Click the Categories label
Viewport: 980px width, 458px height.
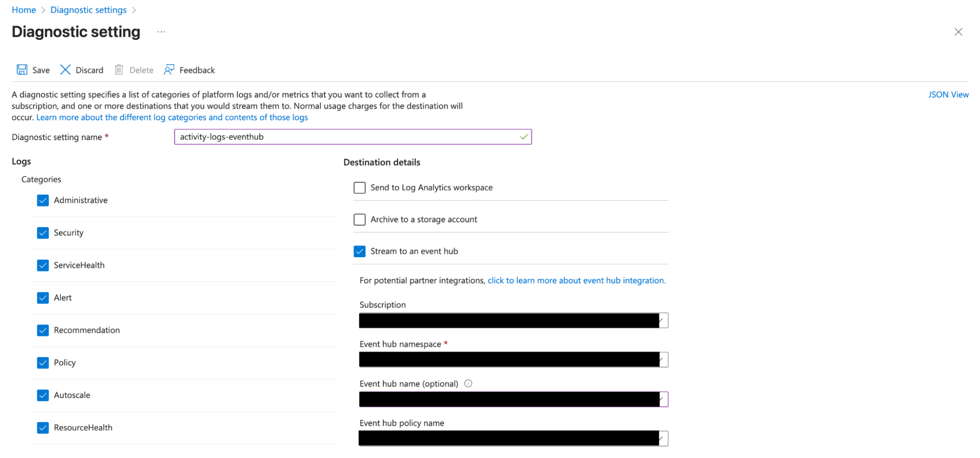coord(41,179)
